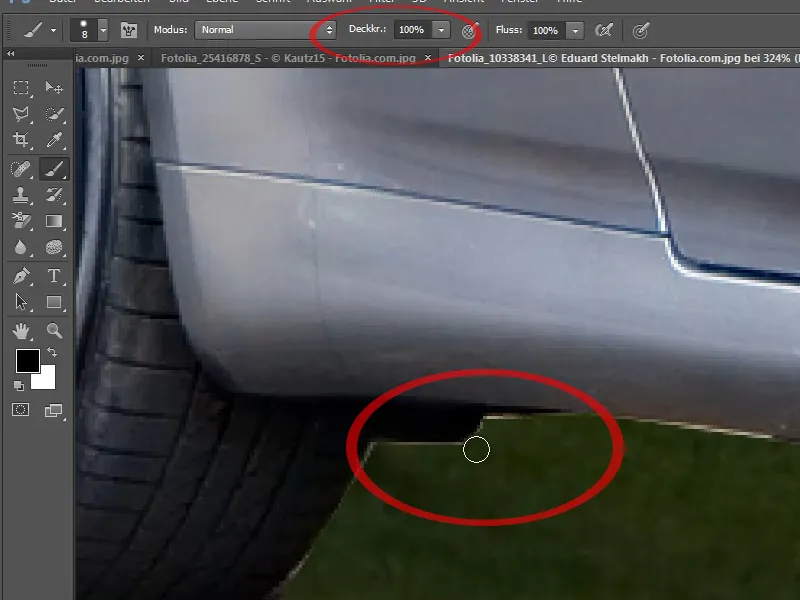Click the Fluss flow value field
Screen dimensions: 800x600
pos(546,31)
